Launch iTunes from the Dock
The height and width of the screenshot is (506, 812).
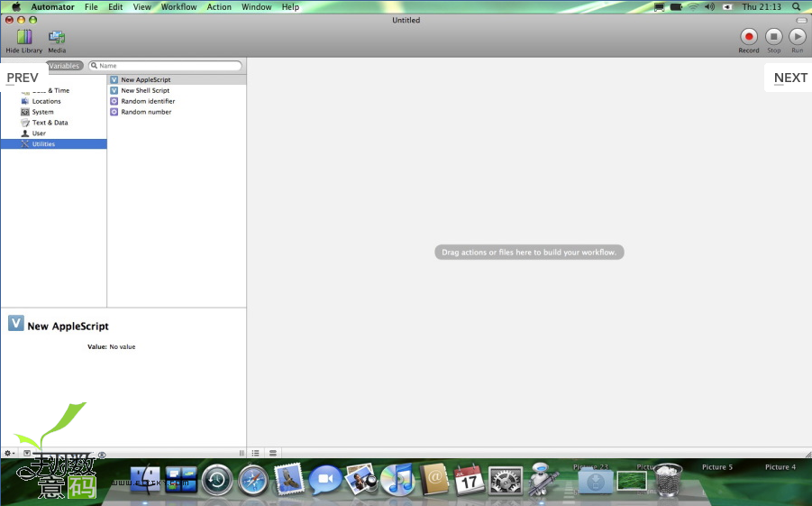coord(397,480)
